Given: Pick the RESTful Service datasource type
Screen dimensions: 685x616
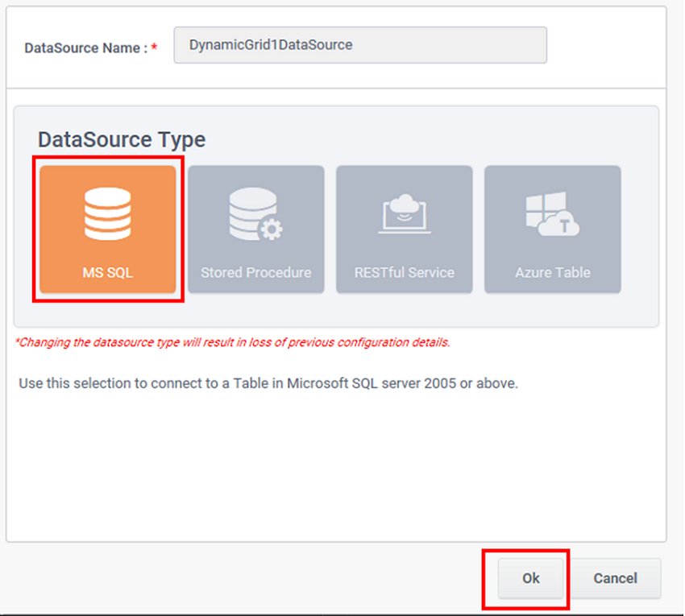Looking at the screenshot, I should click(x=404, y=229).
